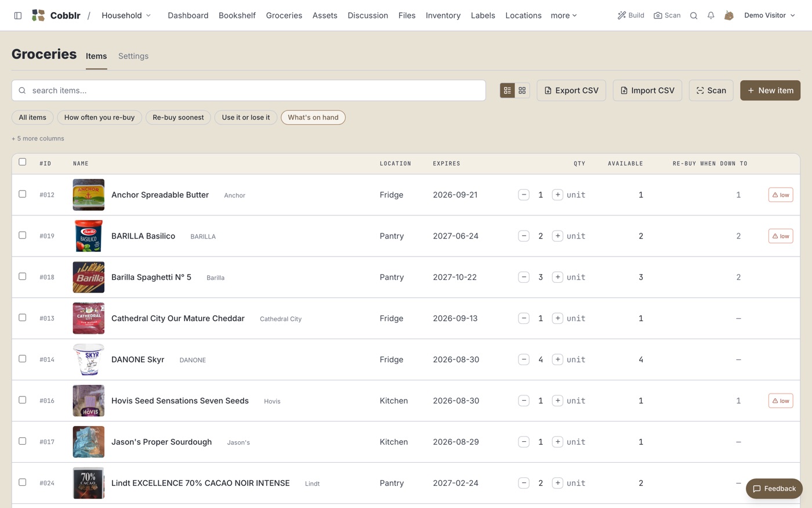Switch to grid view layout

522,91
